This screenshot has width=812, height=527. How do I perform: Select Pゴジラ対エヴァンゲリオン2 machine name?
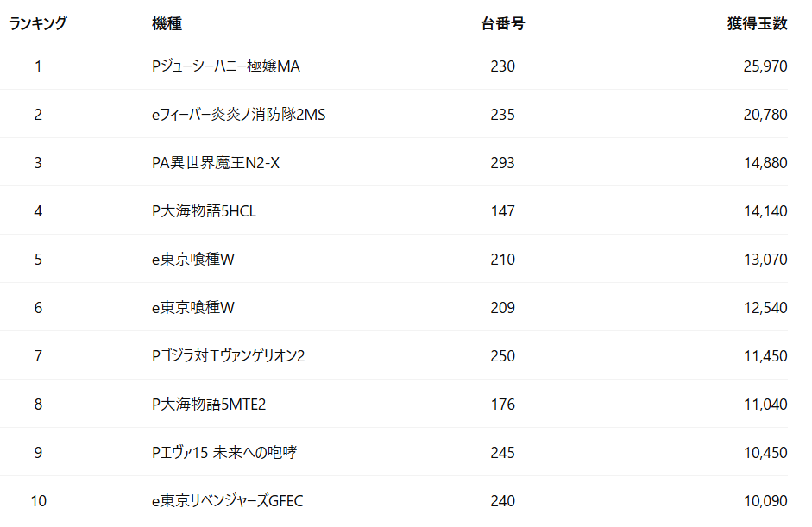tap(229, 356)
